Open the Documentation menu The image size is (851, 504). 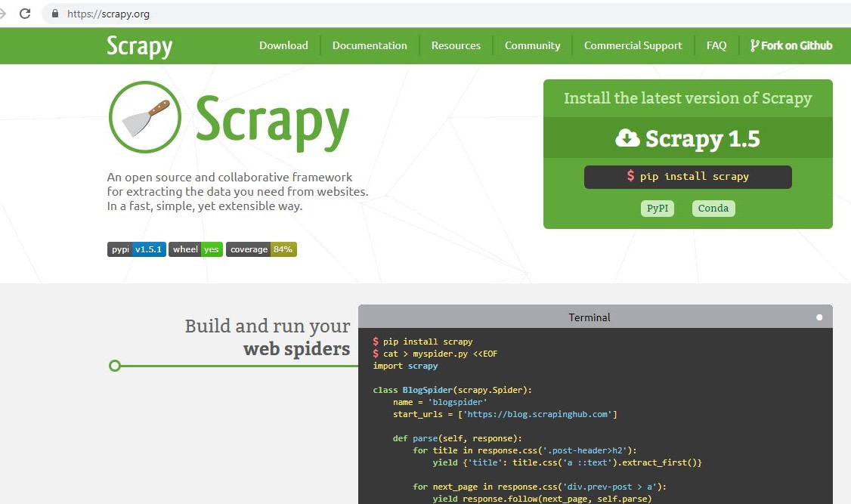click(370, 45)
